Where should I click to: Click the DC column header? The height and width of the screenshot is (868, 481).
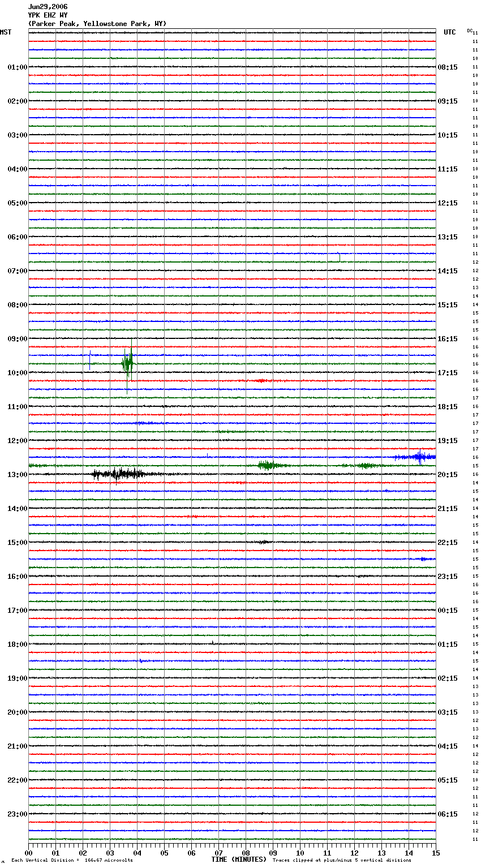tap(470, 31)
